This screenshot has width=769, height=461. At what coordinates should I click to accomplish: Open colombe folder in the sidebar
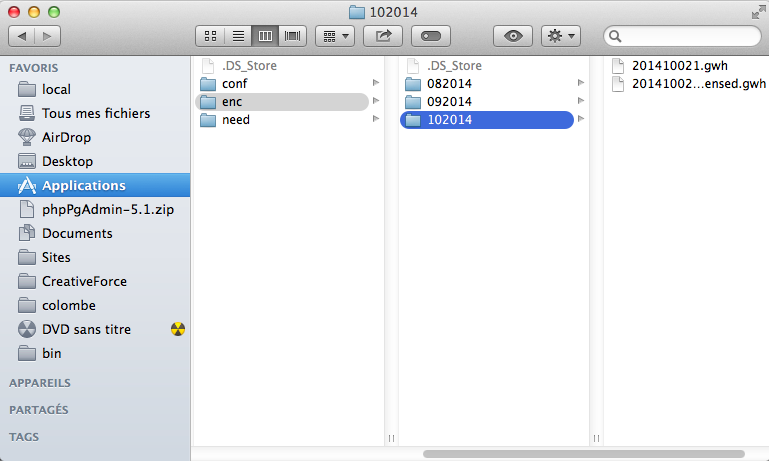(x=95, y=306)
